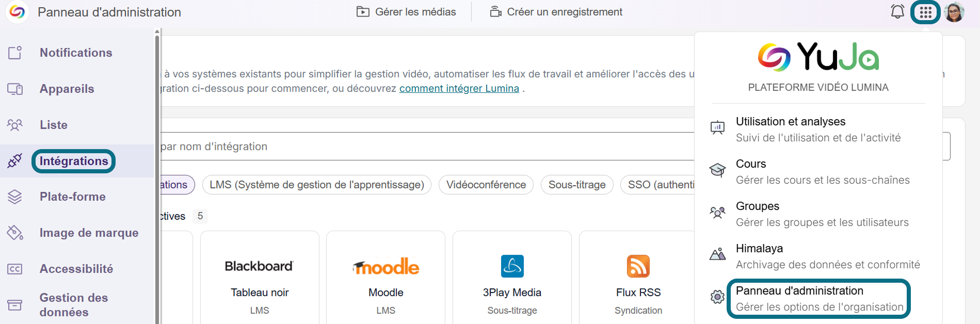Click the YuJa Lumina logo in dropdown
This screenshot has width=980, height=324.
pyautogui.click(x=818, y=56)
